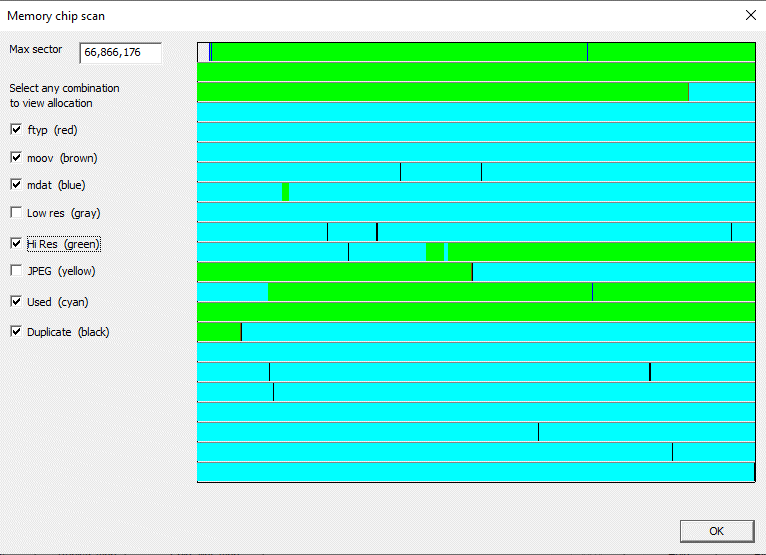Check the JPEG (yellow) option
This screenshot has width=766, height=555.
[16, 271]
